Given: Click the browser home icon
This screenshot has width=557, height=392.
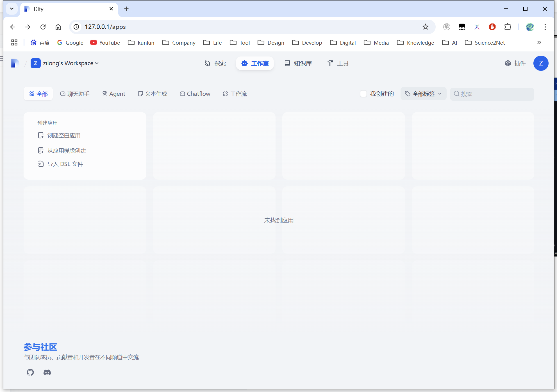Looking at the screenshot, I should [58, 27].
